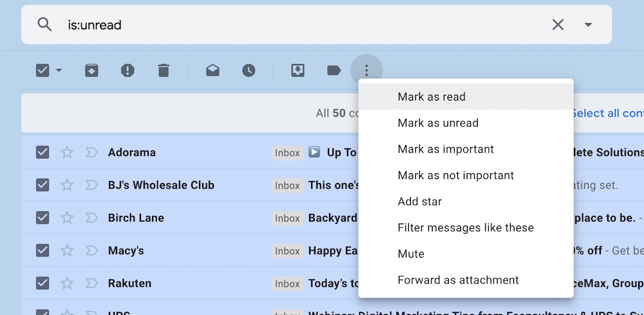The width and height of the screenshot is (644, 315).
Task: Star the Adorama email
Action: (66, 153)
